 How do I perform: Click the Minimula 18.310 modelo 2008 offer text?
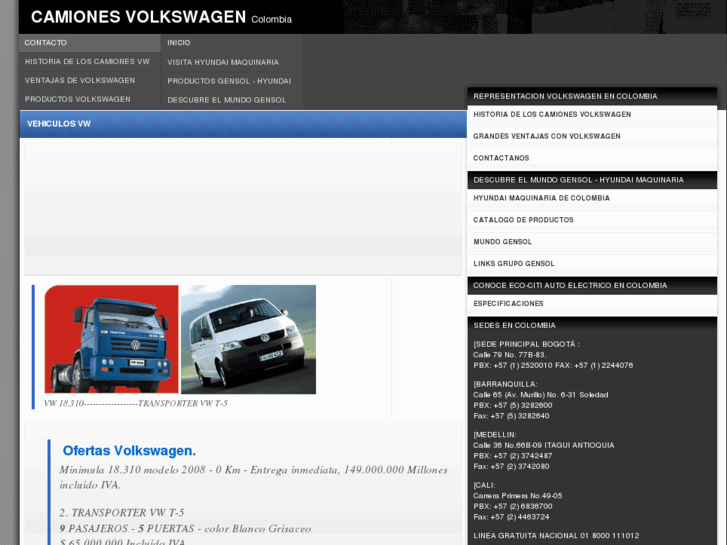253,477
